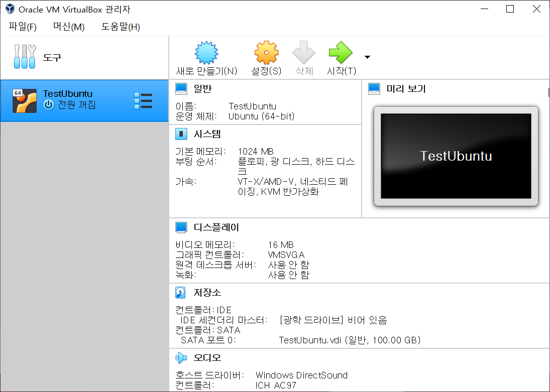Image resolution: width=550 pixels, height=392 pixels.
Task: Click the 컨트롤러: SATA text
Action: click(207, 330)
